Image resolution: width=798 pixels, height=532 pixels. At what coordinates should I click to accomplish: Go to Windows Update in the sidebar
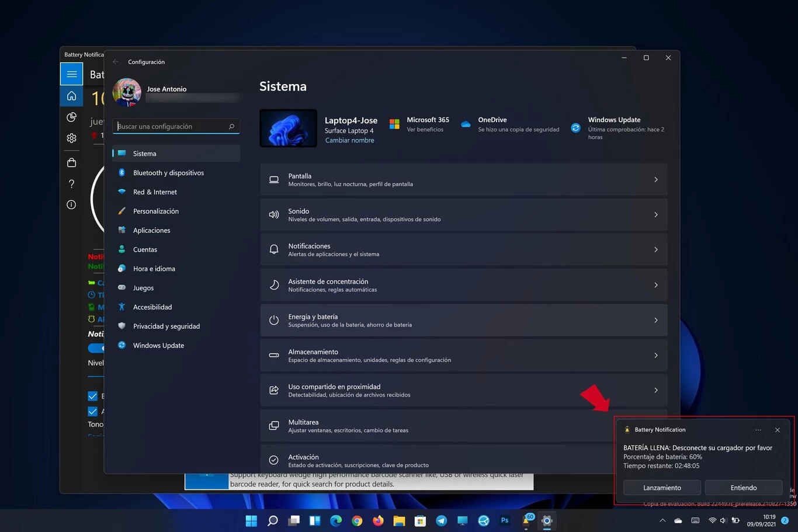point(158,346)
